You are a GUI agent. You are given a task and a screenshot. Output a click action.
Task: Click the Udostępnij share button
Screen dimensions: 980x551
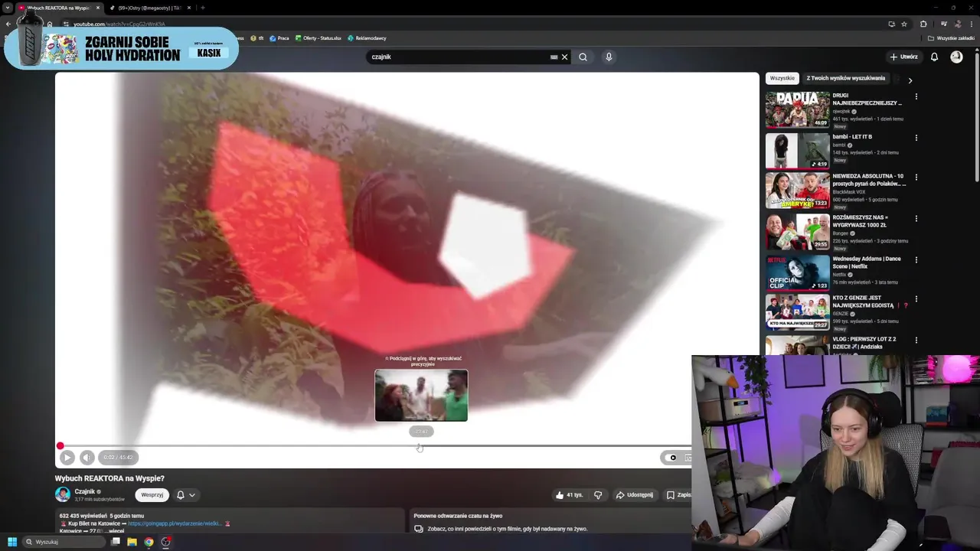click(x=635, y=495)
